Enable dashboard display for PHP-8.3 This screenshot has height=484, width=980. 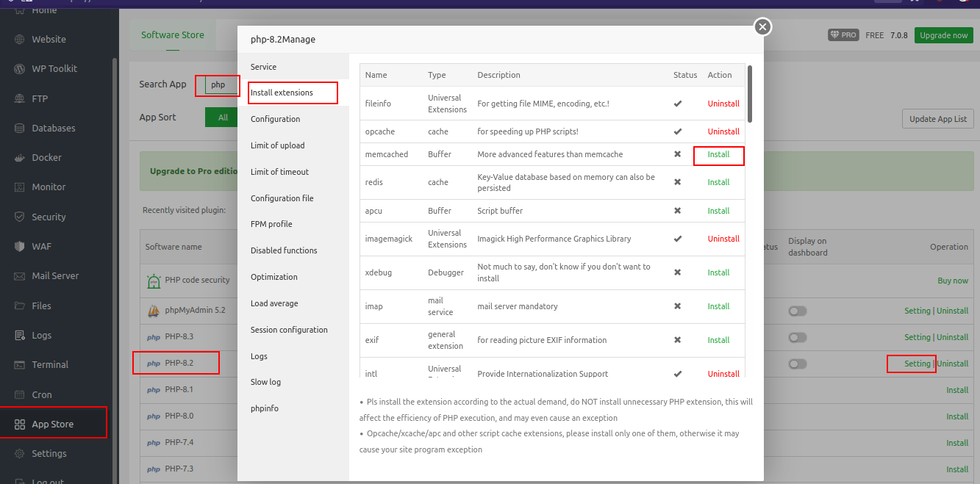point(798,337)
